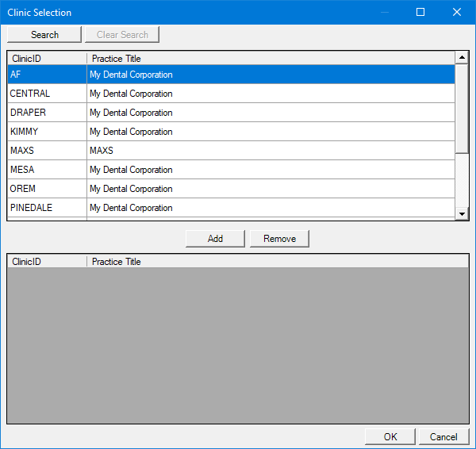Sort by Practice Title in upper list

[x=270, y=58]
